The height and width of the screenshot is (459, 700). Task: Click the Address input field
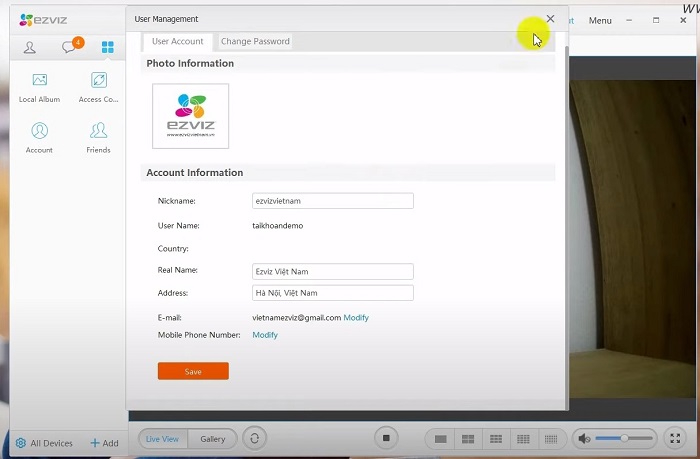pos(333,293)
